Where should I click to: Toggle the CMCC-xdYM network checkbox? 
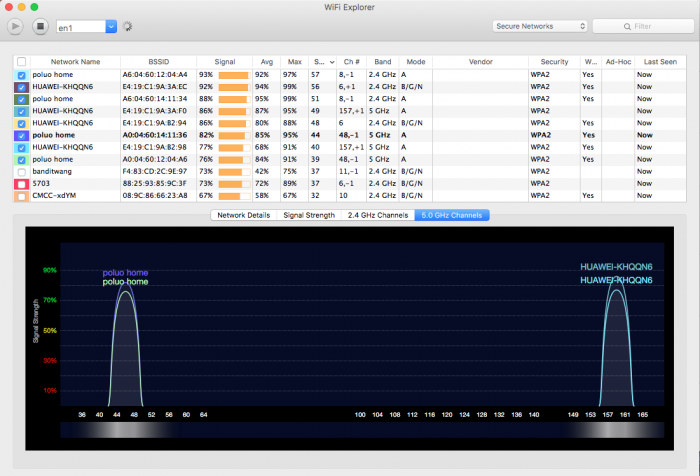[x=21, y=195]
